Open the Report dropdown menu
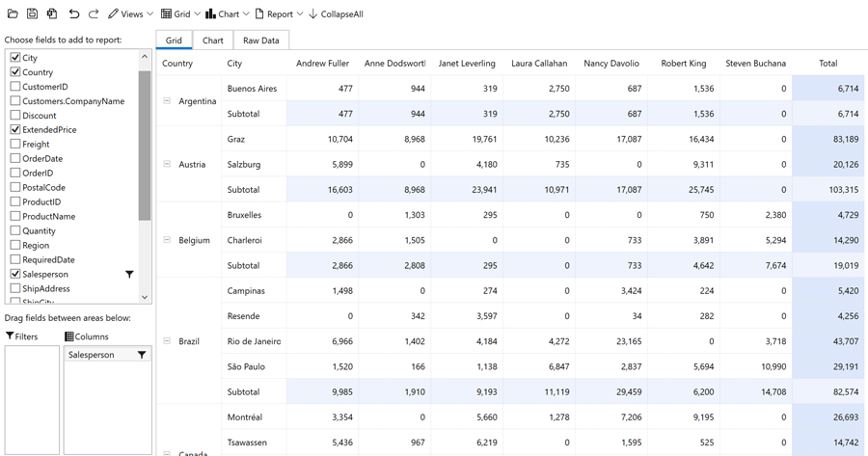Screen dimensions: 868x456 click(x=280, y=14)
